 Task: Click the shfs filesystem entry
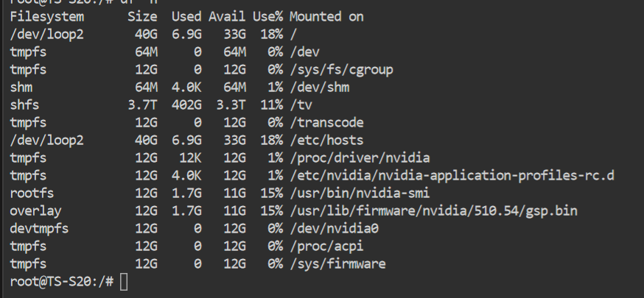(x=24, y=105)
